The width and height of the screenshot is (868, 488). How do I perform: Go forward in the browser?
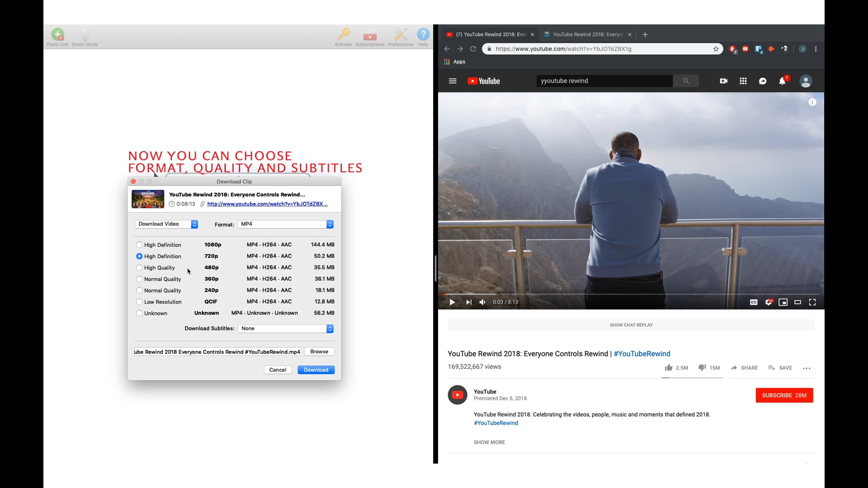[x=460, y=49]
